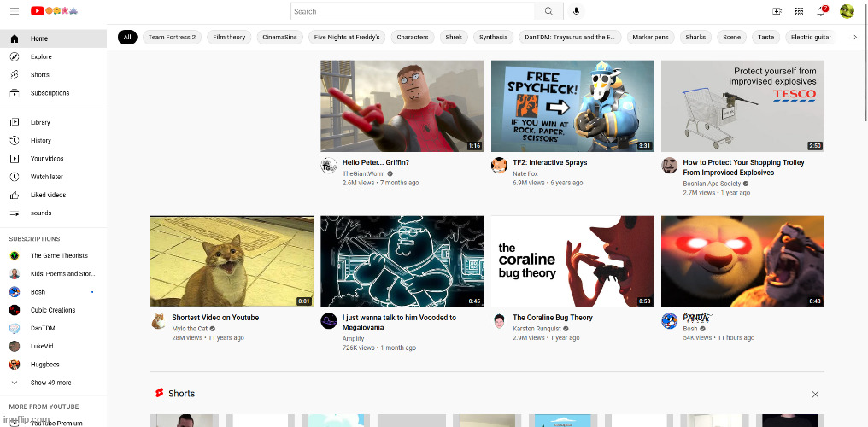Open the Create video icon
The image size is (868, 427).
coord(777,11)
